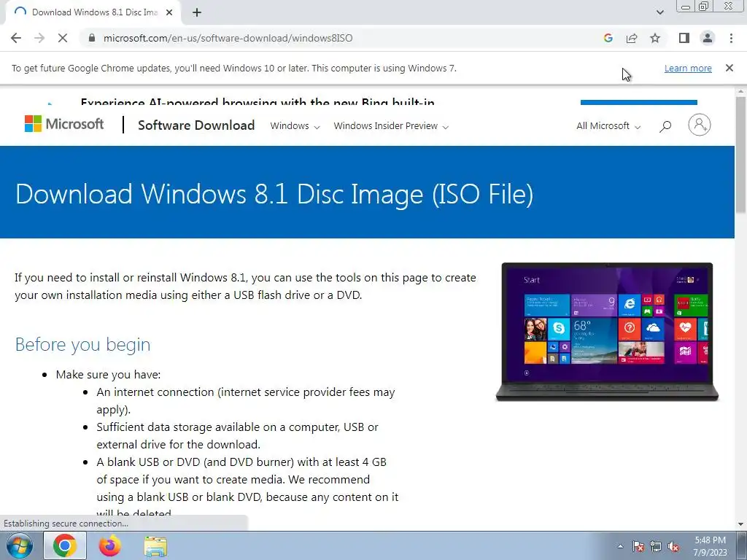This screenshot has width=747, height=560.
Task: Click the scrollbar down arrow
Action: (x=741, y=524)
